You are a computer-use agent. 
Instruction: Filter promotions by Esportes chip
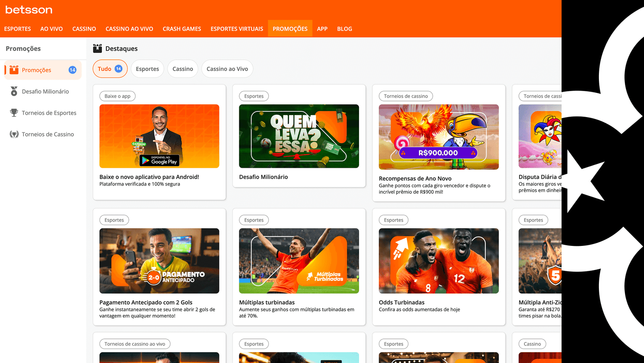click(147, 69)
